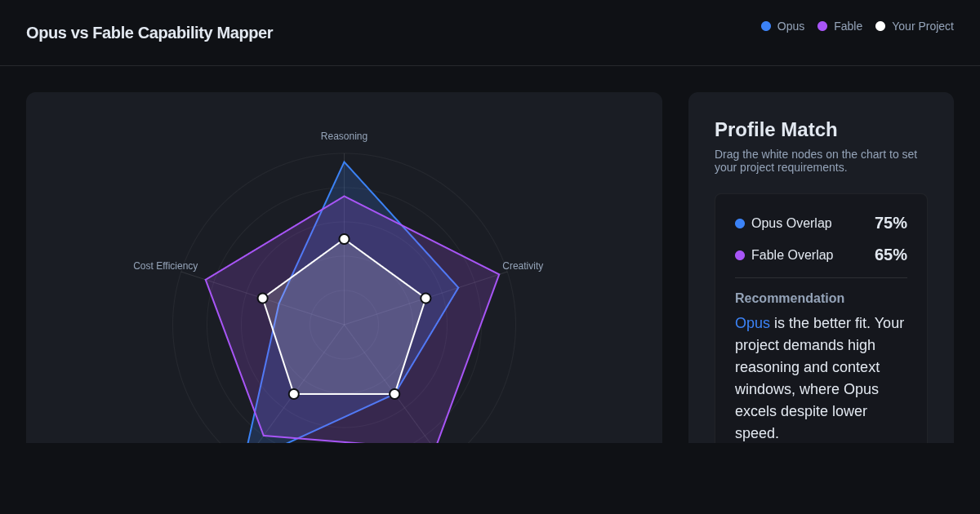980x514 pixels.
Task: Click the drag white nodes instruction text
Action: [816, 161]
